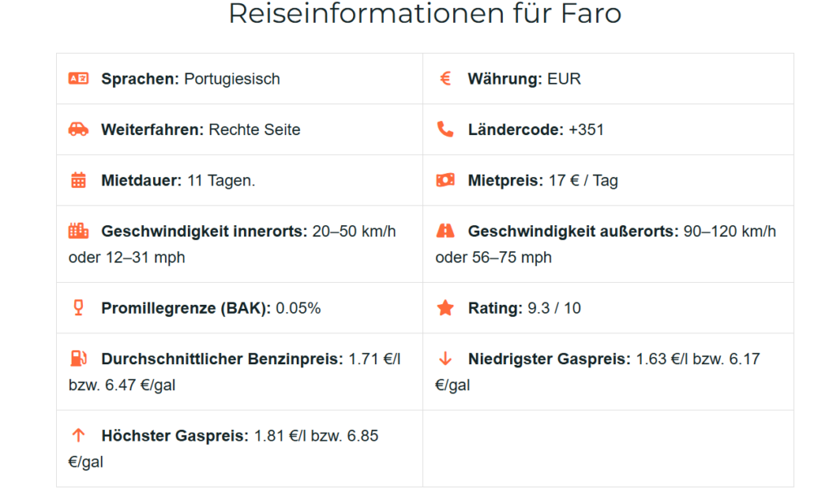Click the Durchschnittlicher Benzinpreis label
833x504 pixels.
click(x=222, y=358)
